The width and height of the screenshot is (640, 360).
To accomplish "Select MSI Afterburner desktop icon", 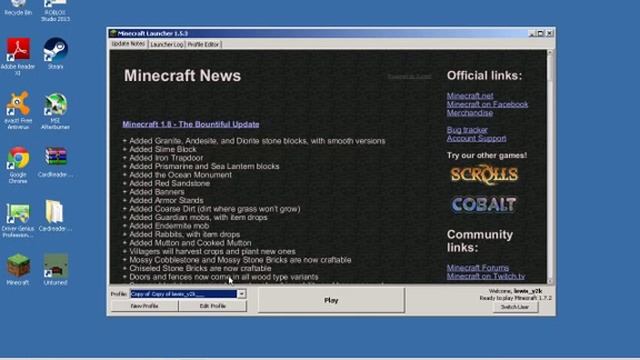I will (56, 110).
